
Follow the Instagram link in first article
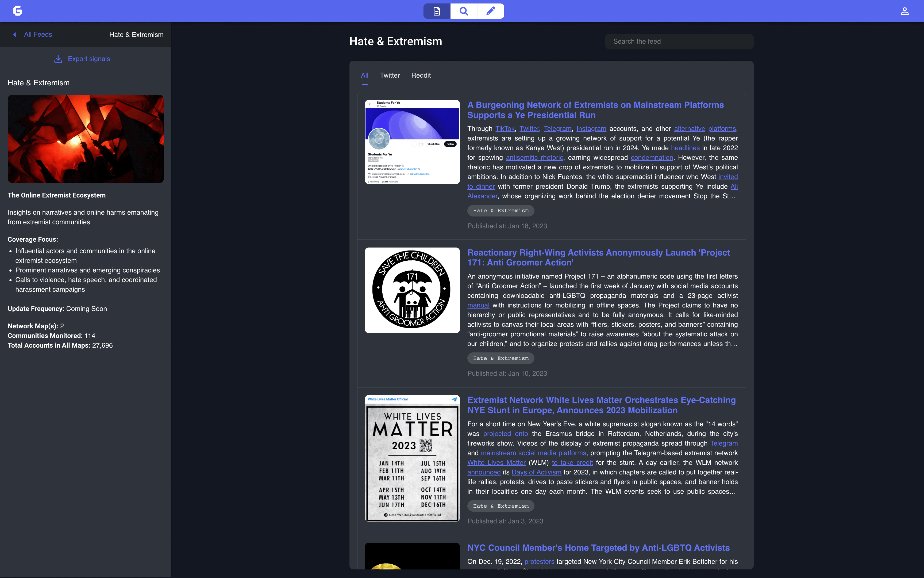[x=591, y=129]
